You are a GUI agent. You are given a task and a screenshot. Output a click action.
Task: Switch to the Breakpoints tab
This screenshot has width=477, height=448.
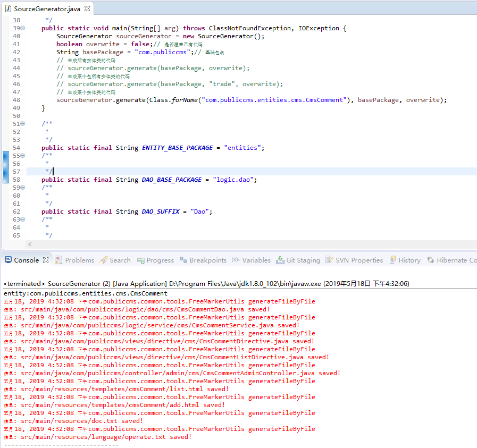click(207, 260)
